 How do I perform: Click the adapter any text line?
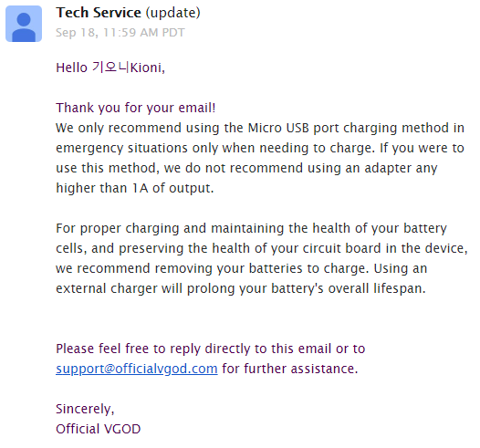pos(401,168)
